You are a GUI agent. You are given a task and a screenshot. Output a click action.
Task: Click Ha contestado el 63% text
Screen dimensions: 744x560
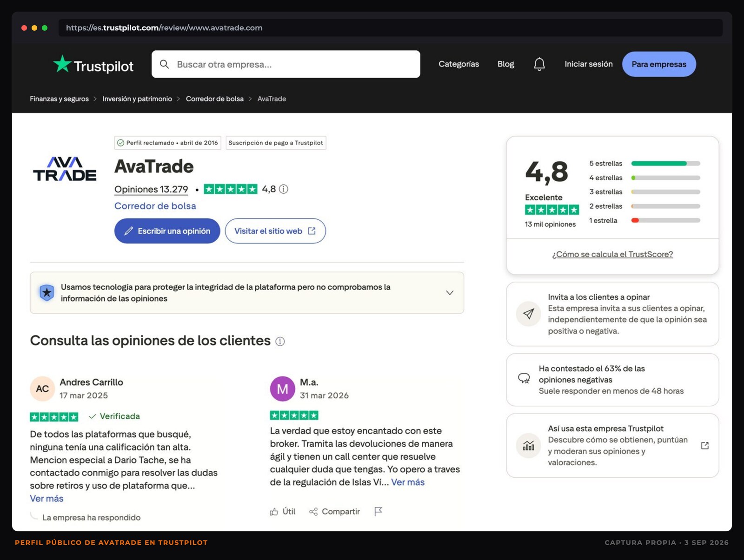point(591,374)
